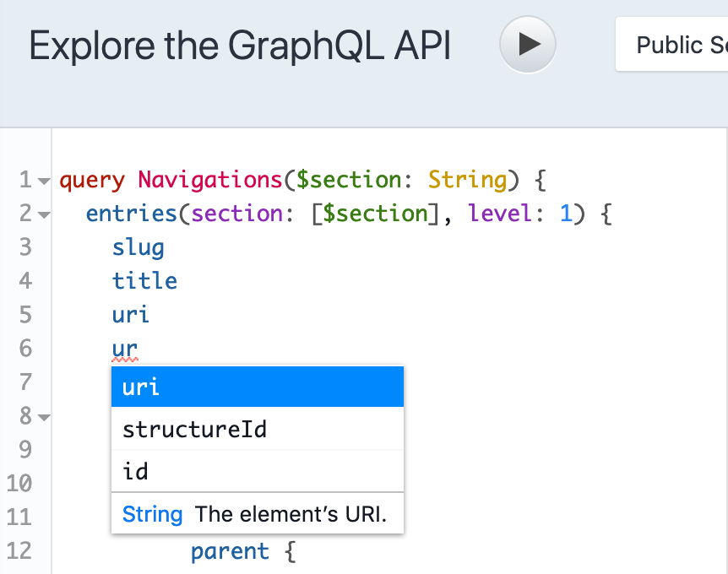Click line number 10 in the gutter
Image resolution: width=728 pixels, height=574 pixels.
pyautogui.click(x=19, y=483)
